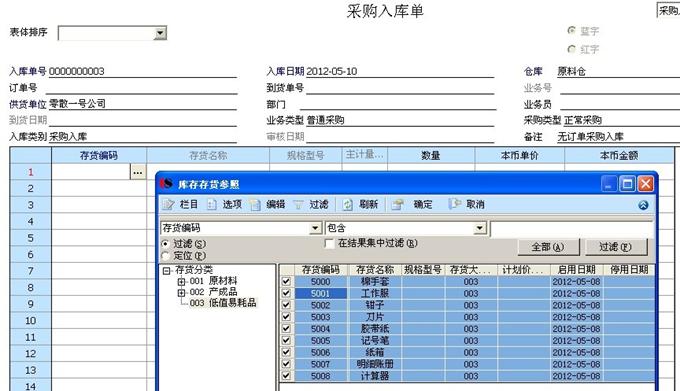Uncheck the checkbox for item 5001 工作服

(x=286, y=293)
